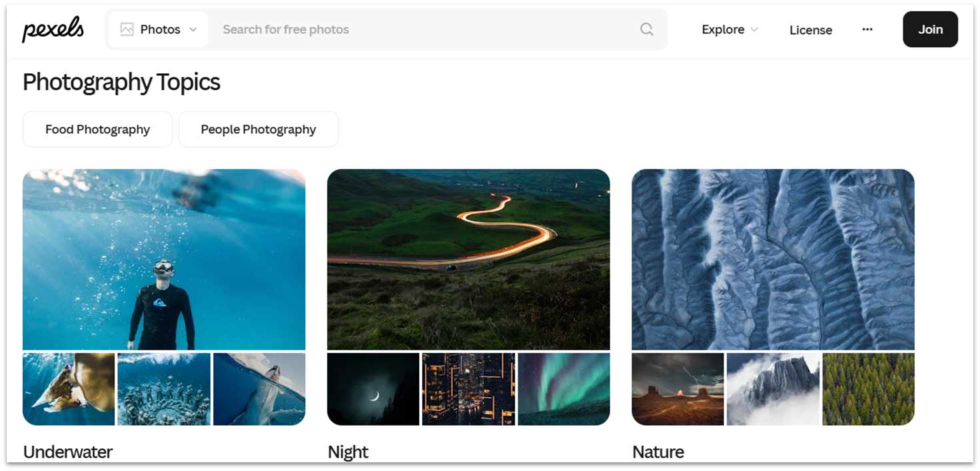The image size is (980, 471).
Task: Click the Join button
Action: (x=929, y=29)
